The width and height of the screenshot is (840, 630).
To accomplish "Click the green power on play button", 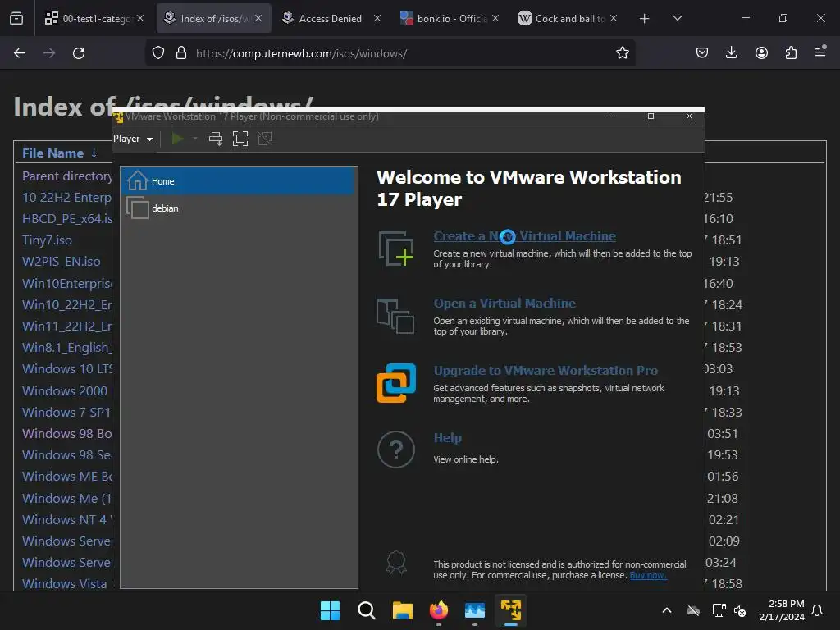I will pos(177,139).
